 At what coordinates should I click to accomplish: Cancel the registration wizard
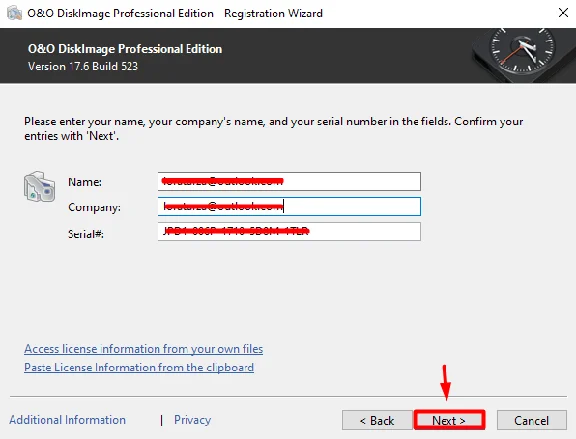(x=531, y=420)
